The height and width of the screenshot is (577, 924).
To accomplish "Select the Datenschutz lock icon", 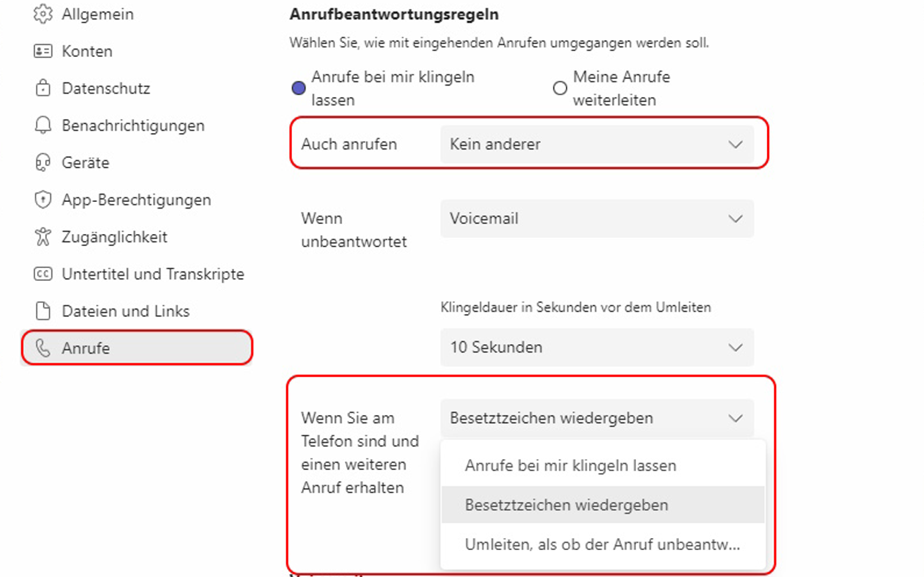I will tap(43, 89).
